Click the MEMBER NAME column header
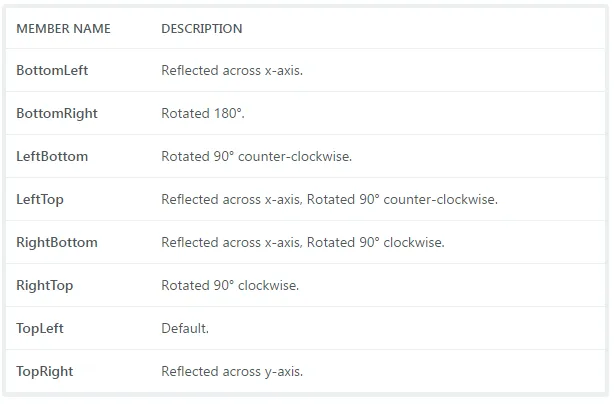This screenshot has width=614, height=404. click(x=63, y=29)
